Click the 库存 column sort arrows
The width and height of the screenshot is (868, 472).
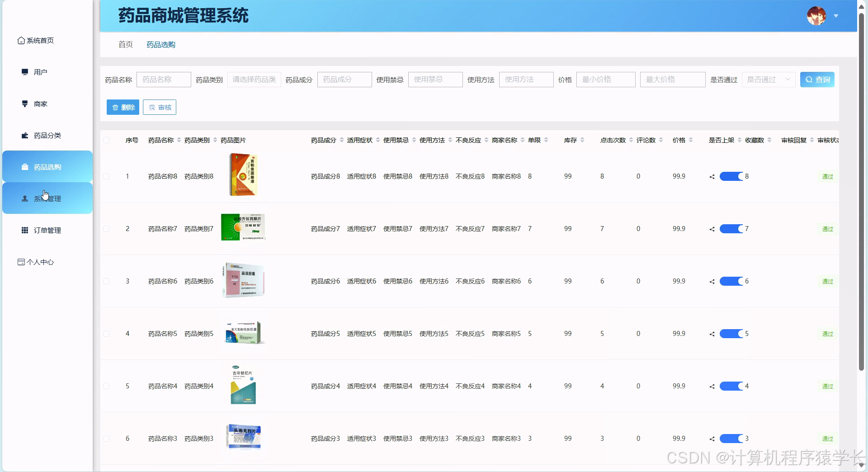coord(582,140)
